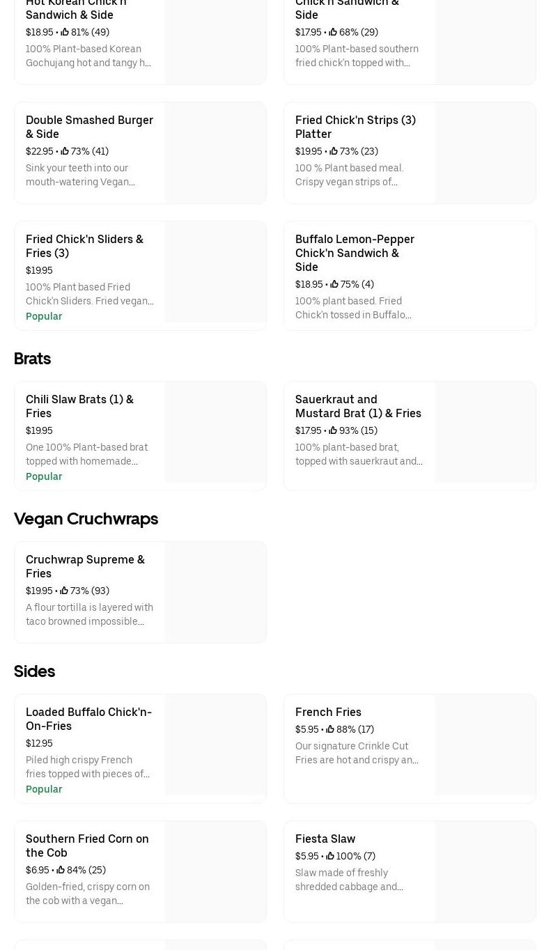Select Loaded Buffalo Chick'n-On-Fries title
This screenshot has width=560, height=950.
click(x=88, y=719)
